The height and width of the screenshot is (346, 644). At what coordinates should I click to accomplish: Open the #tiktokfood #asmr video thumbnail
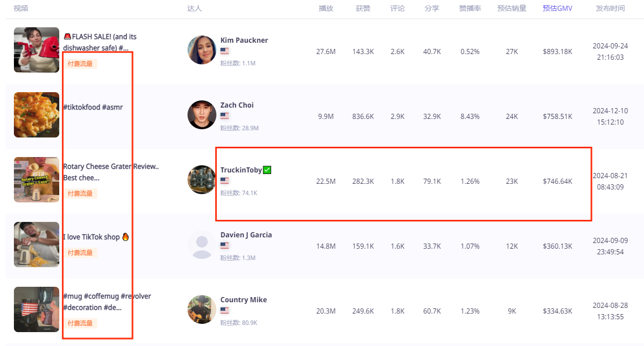point(37,115)
